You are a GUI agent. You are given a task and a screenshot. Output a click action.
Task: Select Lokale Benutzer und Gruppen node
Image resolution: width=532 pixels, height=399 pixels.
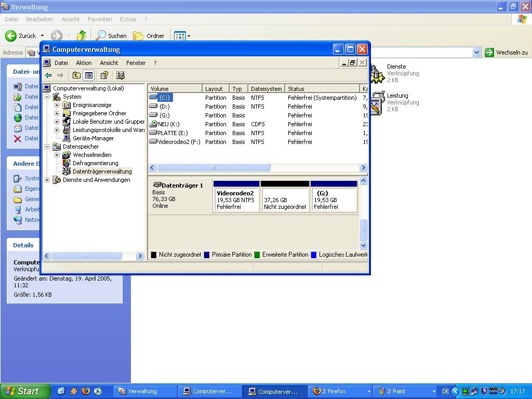point(109,122)
